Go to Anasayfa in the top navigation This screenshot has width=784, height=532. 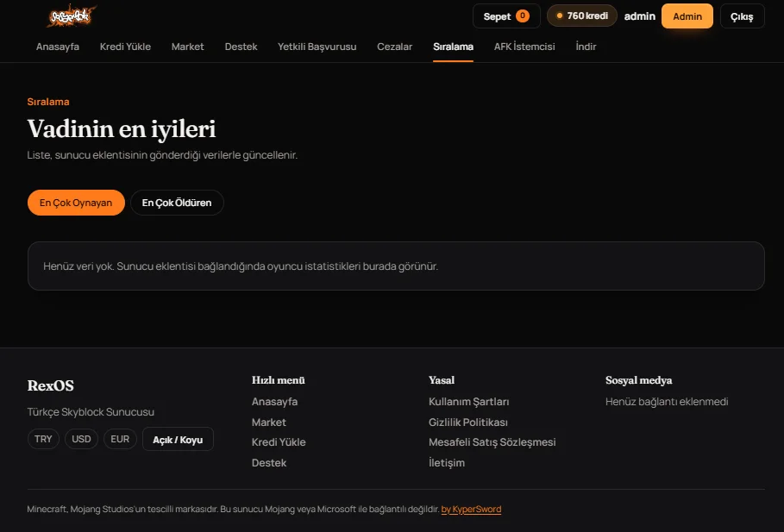(x=58, y=47)
